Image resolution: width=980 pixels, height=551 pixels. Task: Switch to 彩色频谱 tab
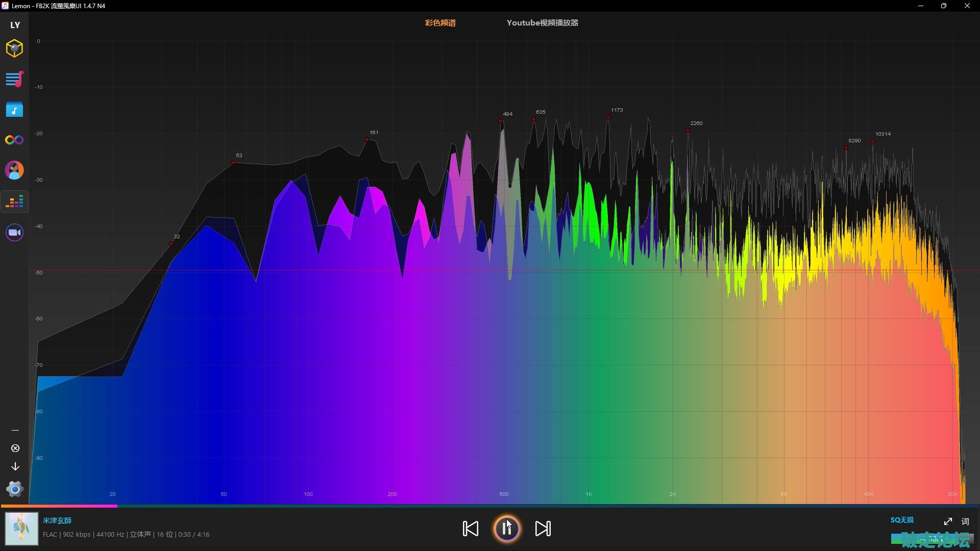[440, 23]
